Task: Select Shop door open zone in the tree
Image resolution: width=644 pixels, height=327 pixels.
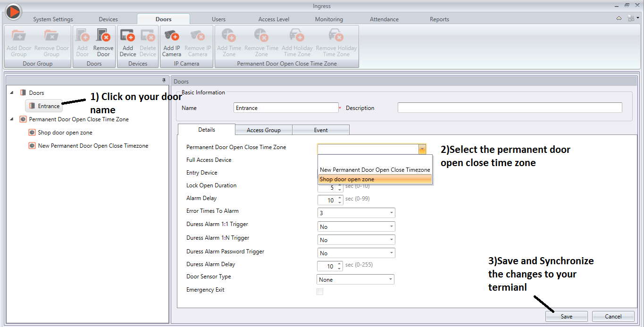Action: click(65, 133)
